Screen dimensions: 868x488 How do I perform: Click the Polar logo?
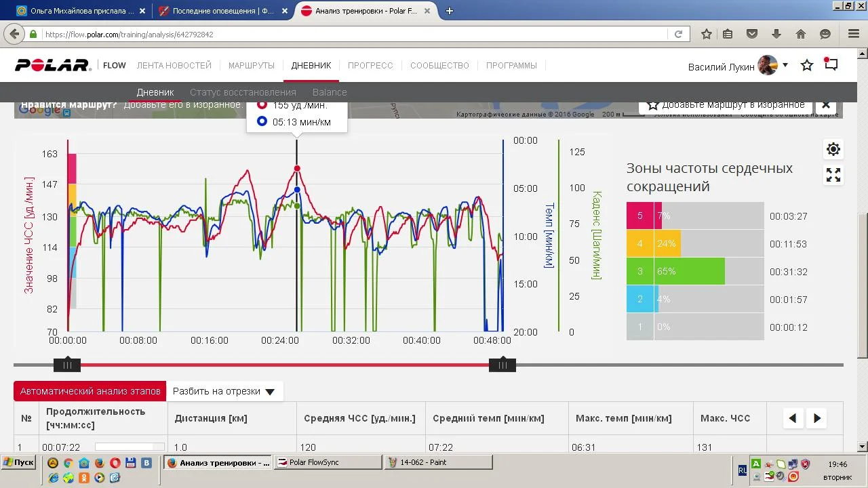coord(53,66)
